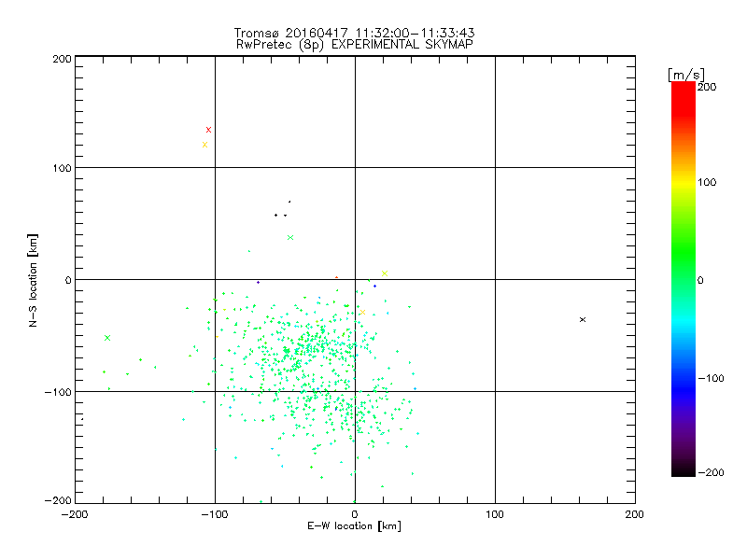Viewport: 747px width, 560px height.
Task: Select the black bottom of the color bar
Action: [683, 469]
